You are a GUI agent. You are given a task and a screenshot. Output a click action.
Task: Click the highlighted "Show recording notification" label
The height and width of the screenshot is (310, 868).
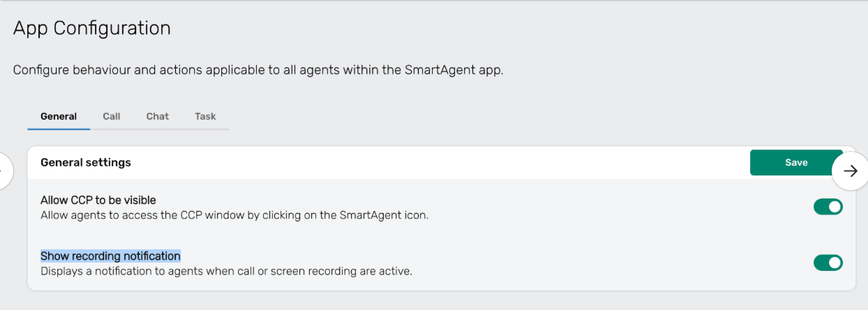(x=110, y=256)
